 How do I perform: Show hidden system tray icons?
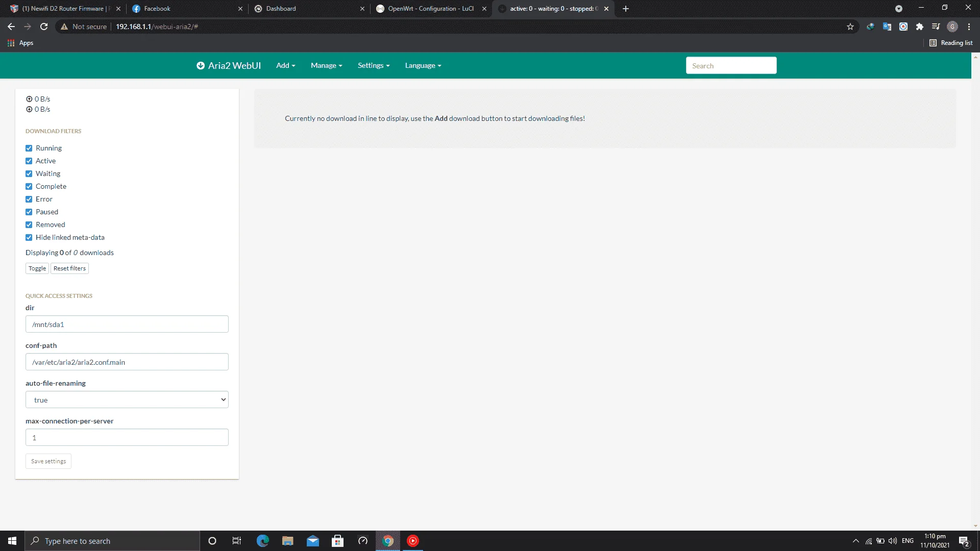[856, 541]
